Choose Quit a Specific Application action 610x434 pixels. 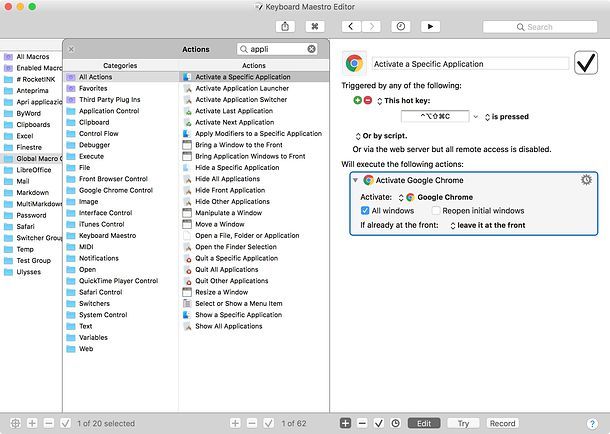pyautogui.click(x=237, y=258)
